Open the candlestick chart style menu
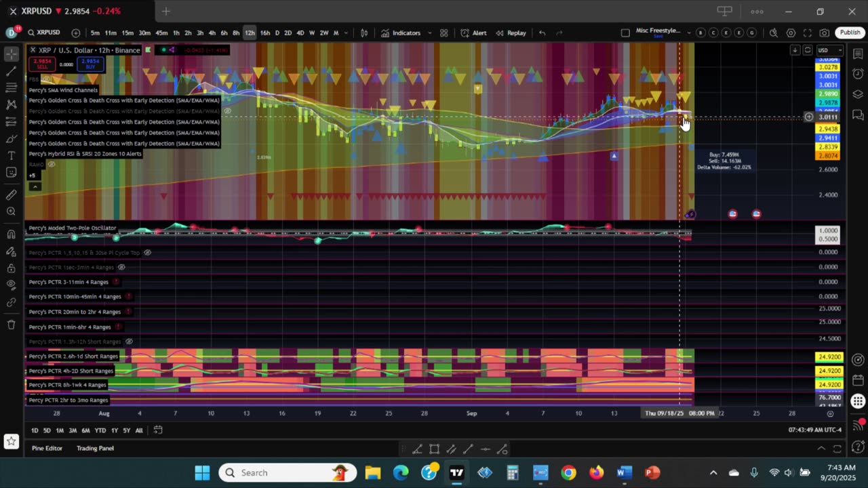This screenshot has height=488, width=868. pos(364,33)
